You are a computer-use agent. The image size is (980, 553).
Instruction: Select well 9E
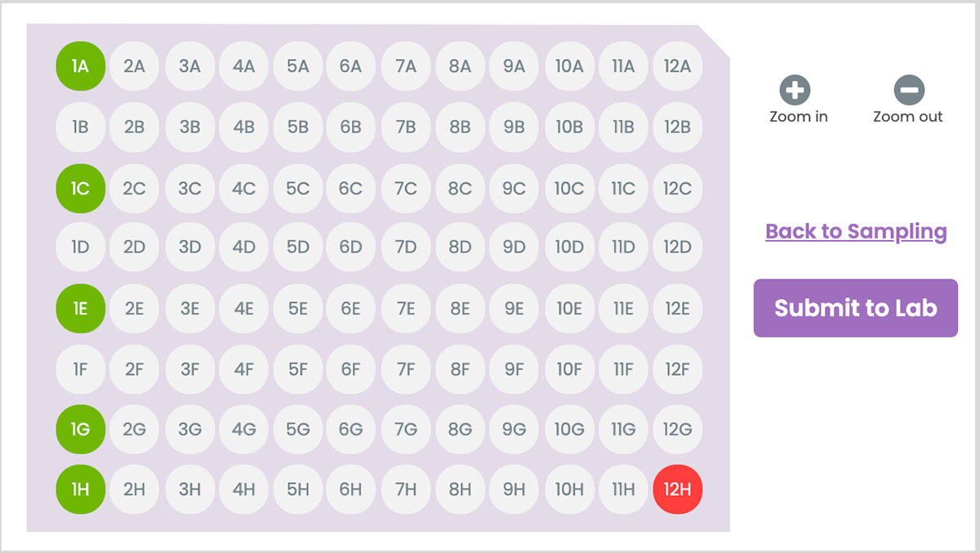[514, 308]
